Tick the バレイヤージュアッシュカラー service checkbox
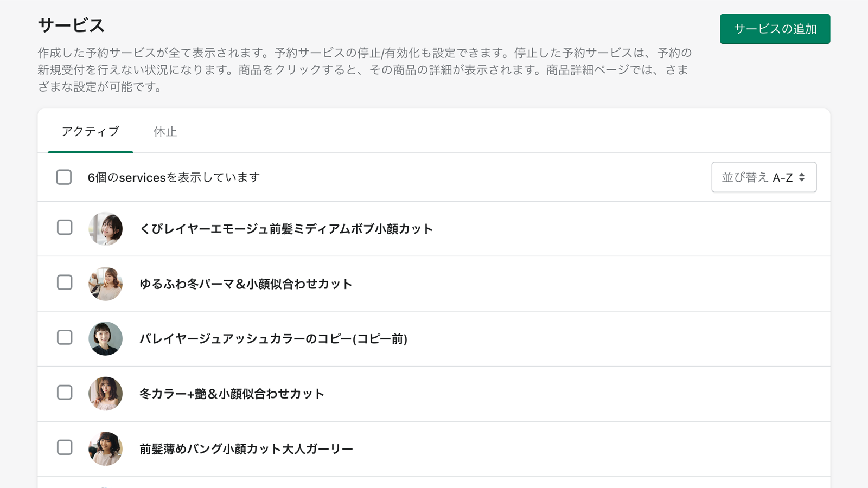This screenshot has width=868, height=488. click(x=65, y=337)
